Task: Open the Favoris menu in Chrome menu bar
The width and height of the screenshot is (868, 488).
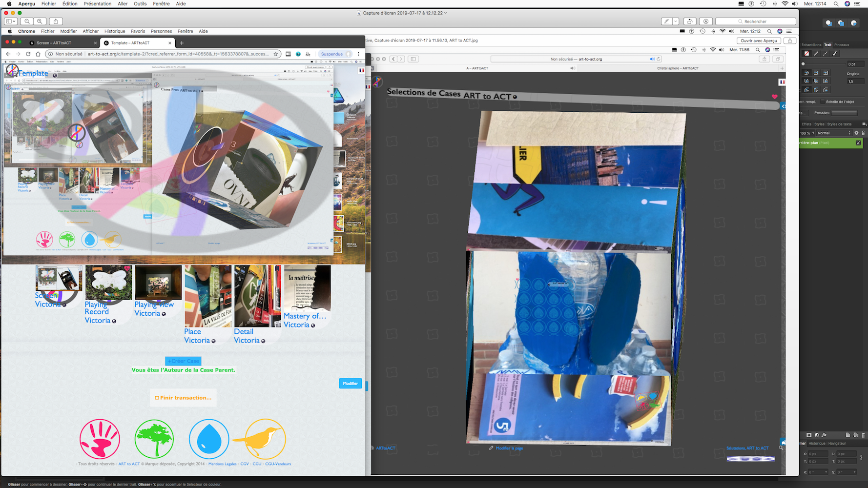Action: point(138,31)
